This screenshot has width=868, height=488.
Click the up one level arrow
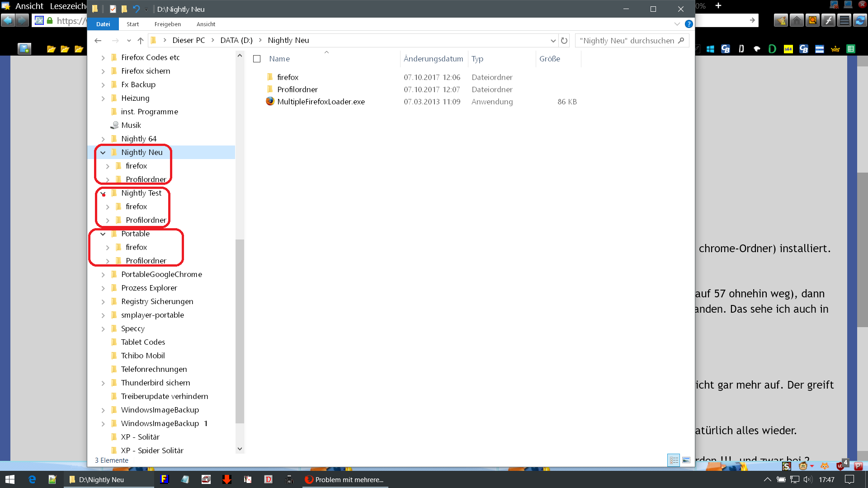(x=141, y=41)
